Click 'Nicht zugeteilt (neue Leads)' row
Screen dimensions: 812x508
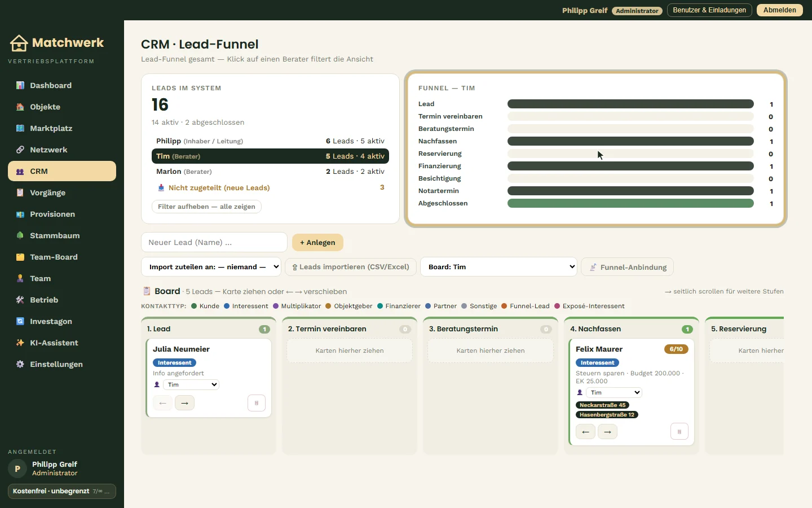coord(270,187)
